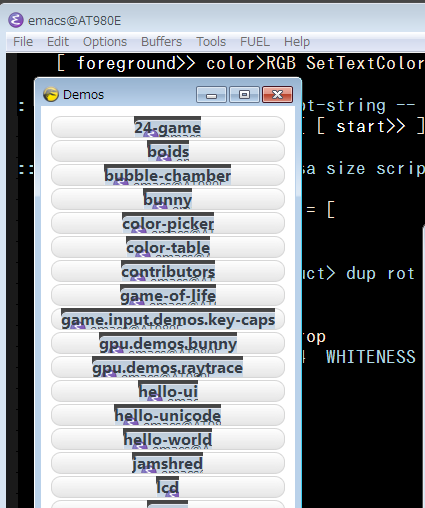Click the 'foreground>>' word in Emacs buffer

point(136,63)
